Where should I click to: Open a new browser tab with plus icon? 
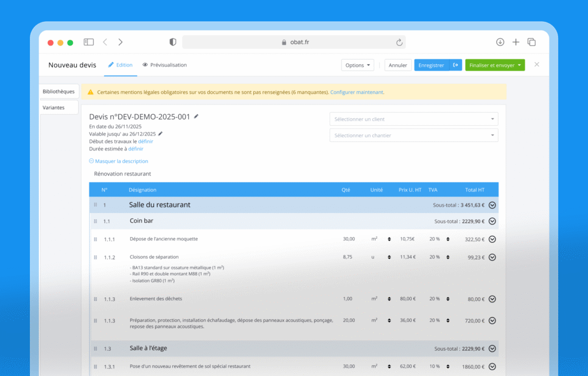[516, 42]
